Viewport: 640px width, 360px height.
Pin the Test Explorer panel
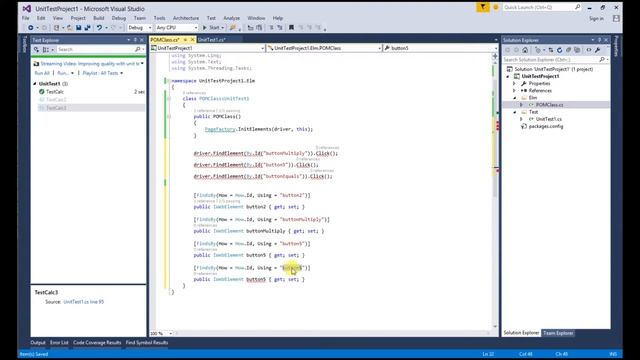[x=135, y=40]
